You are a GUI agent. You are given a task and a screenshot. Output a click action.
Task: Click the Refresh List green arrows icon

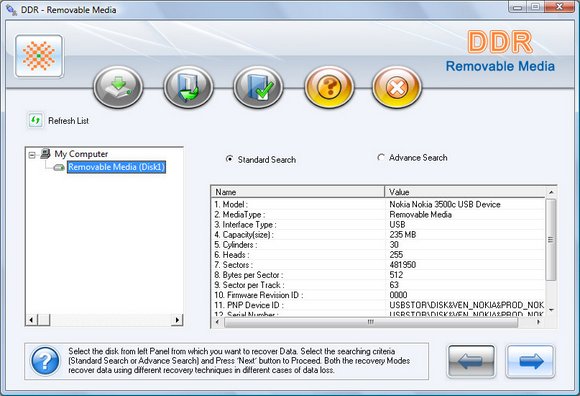click(x=36, y=120)
